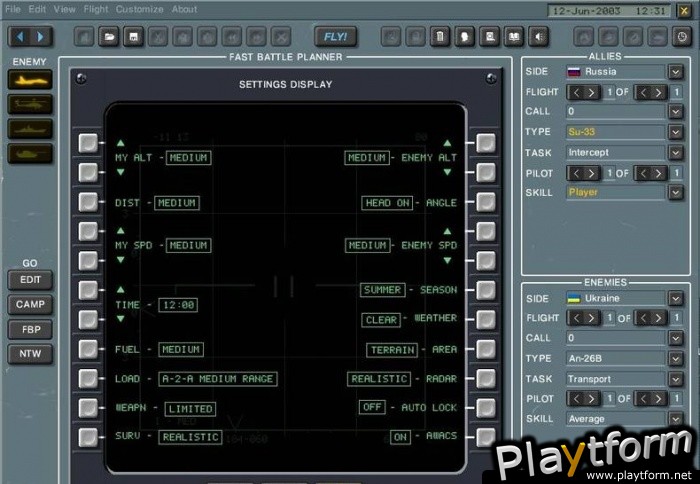Cycle SEASON with its side button
Viewport: 700px width, 484px height.
coord(486,290)
